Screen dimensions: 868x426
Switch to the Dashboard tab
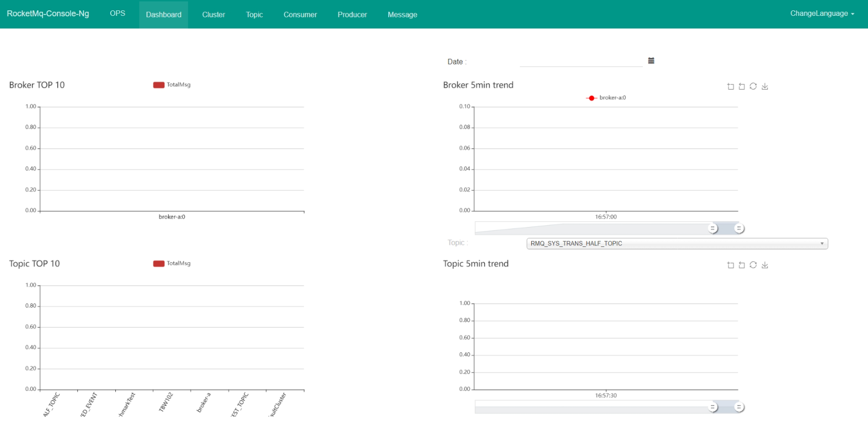164,14
